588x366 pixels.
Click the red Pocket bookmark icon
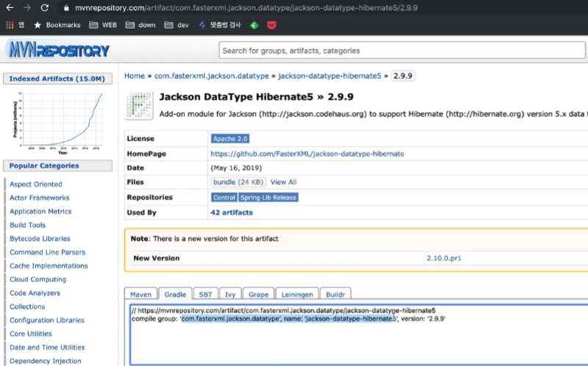pyautogui.click(x=272, y=25)
